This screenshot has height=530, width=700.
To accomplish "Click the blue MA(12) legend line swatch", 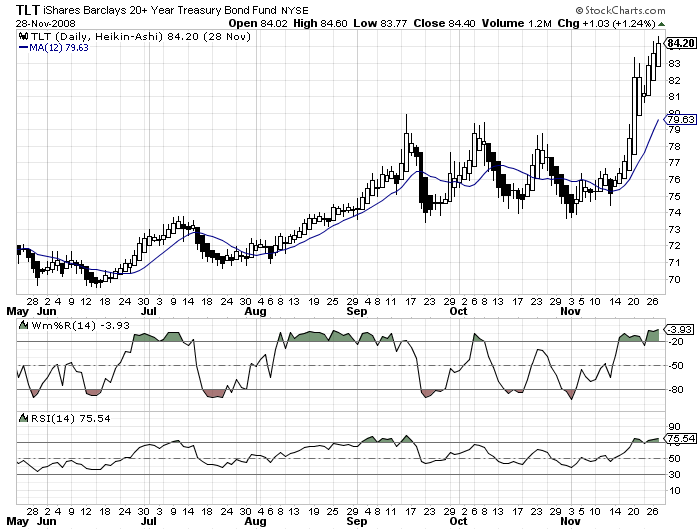I will [x=24, y=45].
